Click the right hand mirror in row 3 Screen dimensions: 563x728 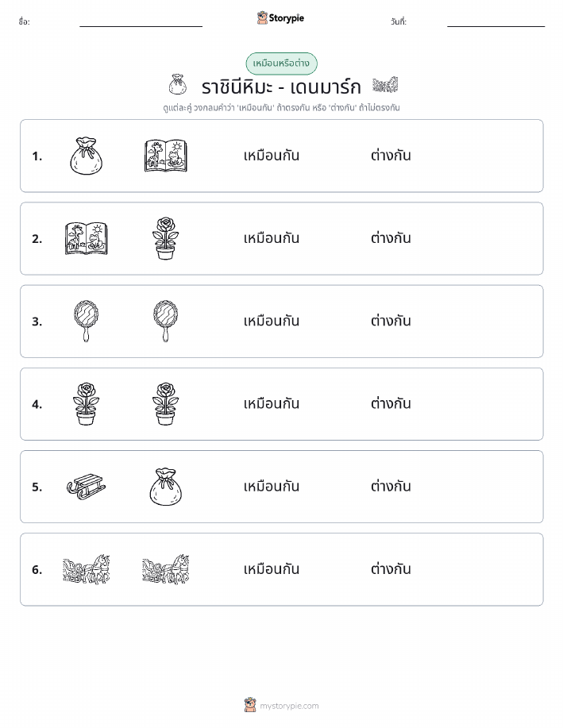[x=166, y=322]
